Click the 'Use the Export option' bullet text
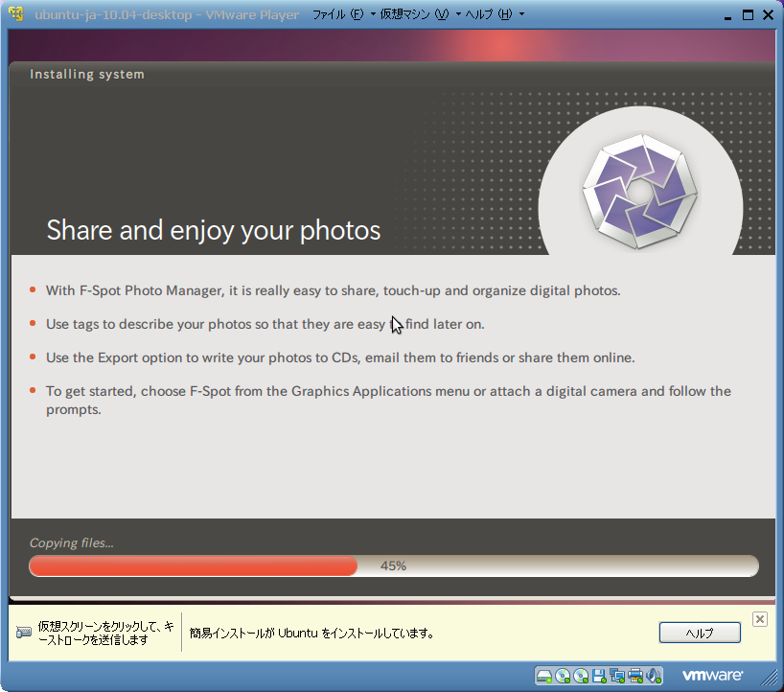 click(340, 358)
